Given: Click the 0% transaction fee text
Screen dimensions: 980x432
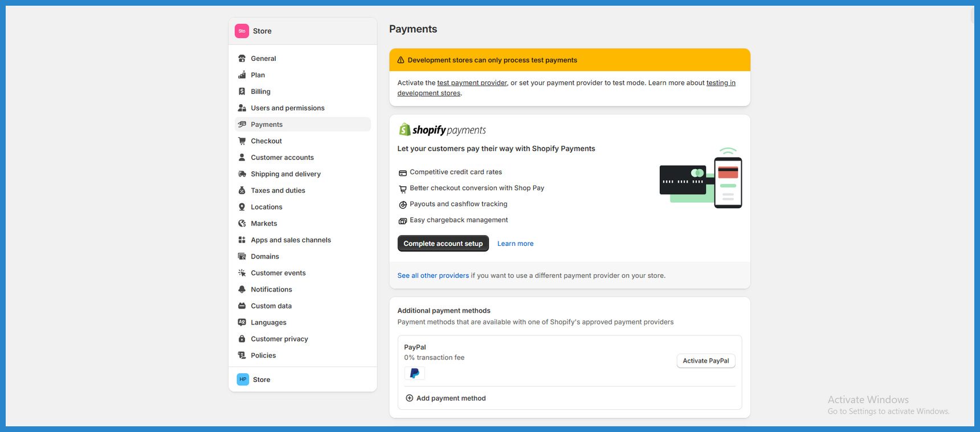Looking at the screenshot, I should (434, 358).
